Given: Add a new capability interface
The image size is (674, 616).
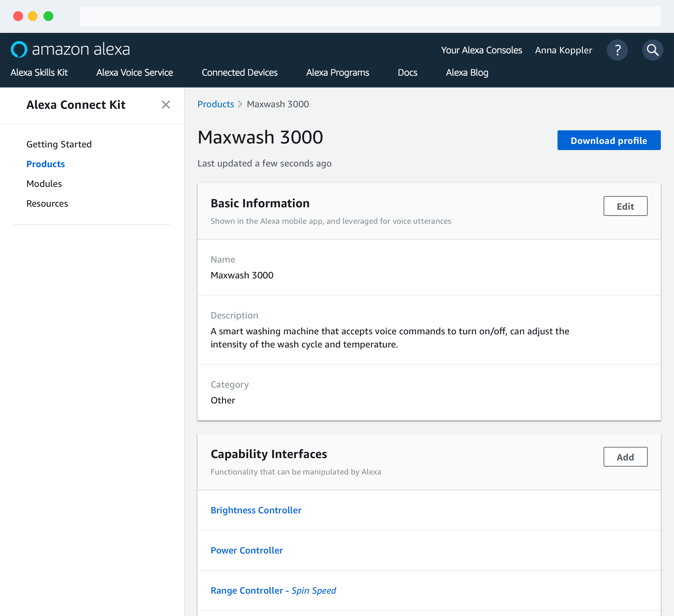Looking at the screenshot, I should click(625, 457).
